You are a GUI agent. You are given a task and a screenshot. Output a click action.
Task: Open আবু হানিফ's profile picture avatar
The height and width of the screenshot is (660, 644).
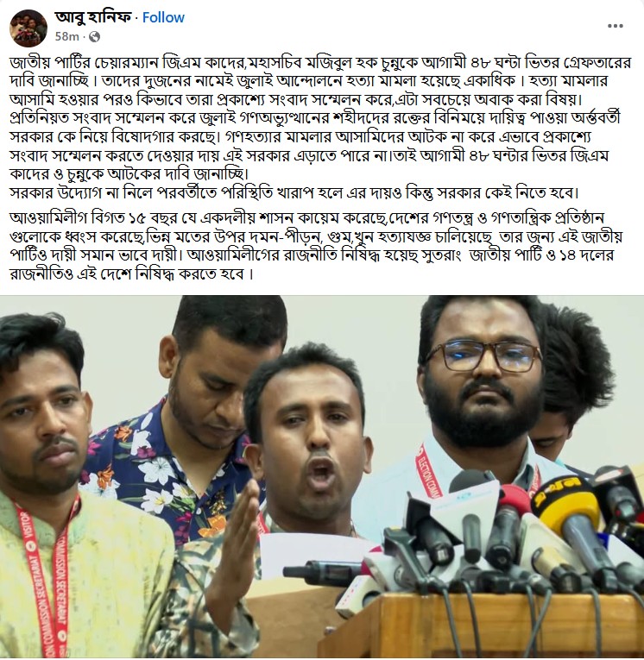pos(28,28)
